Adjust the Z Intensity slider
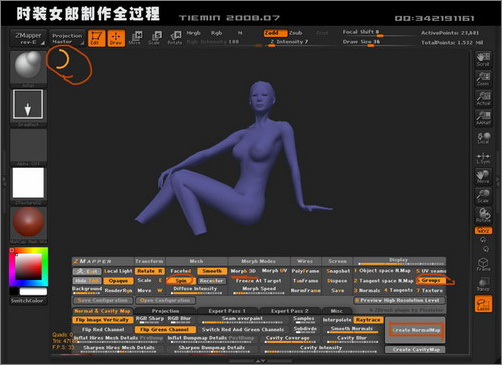The width and height of the screenshot is (502, 365). point(289,42)
